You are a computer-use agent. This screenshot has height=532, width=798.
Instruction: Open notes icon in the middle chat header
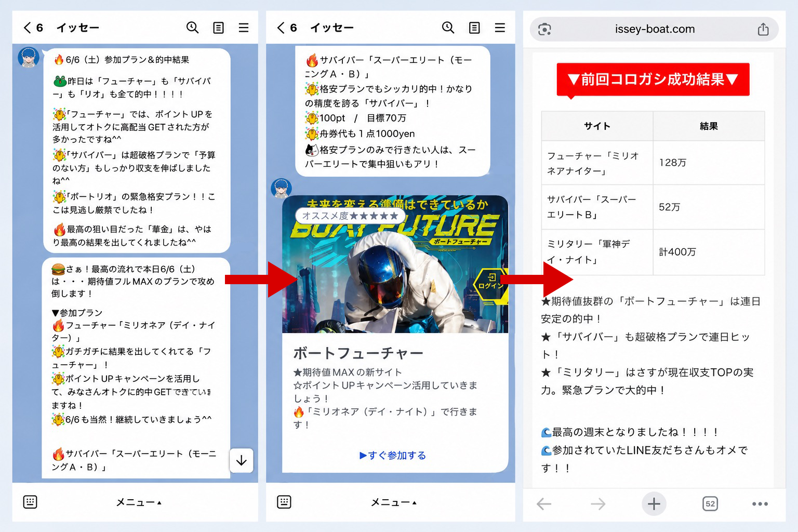474,28
